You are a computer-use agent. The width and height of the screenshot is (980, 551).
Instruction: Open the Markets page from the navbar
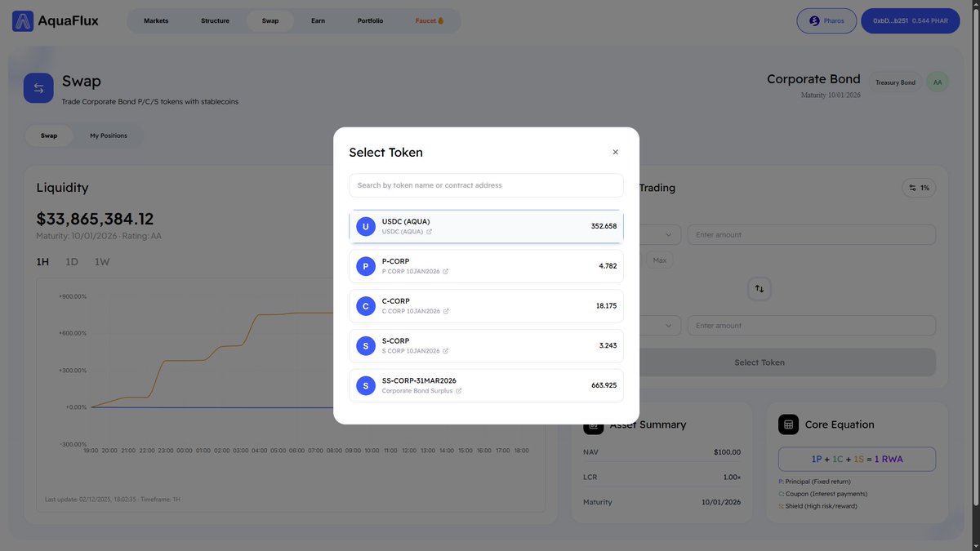[156, 20]
